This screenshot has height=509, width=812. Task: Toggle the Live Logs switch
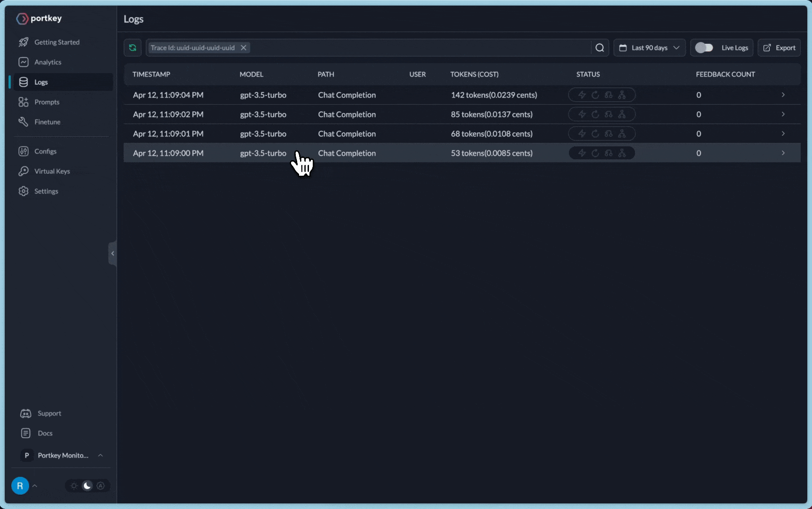704,48
